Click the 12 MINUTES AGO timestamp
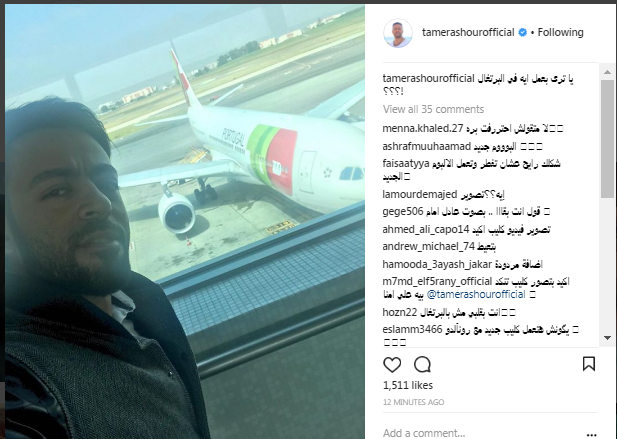The height and width of the screenshot is (439, 617). click(x=413, y=402)
